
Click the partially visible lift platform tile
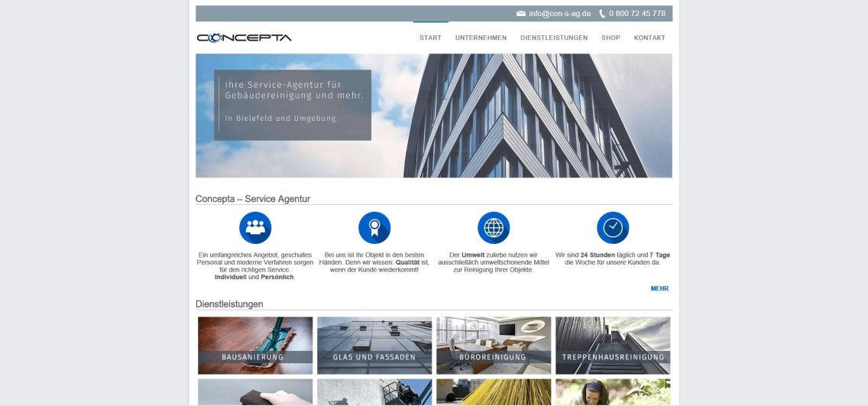374,392
